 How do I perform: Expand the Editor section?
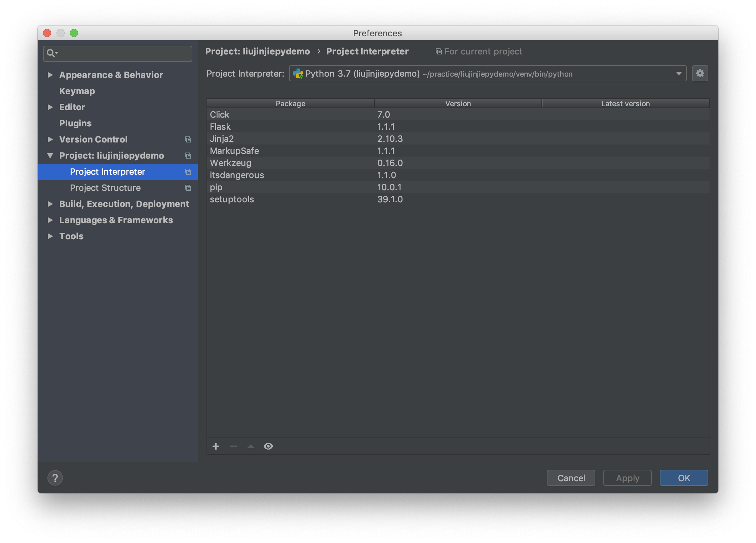click(x=50, y=107)
